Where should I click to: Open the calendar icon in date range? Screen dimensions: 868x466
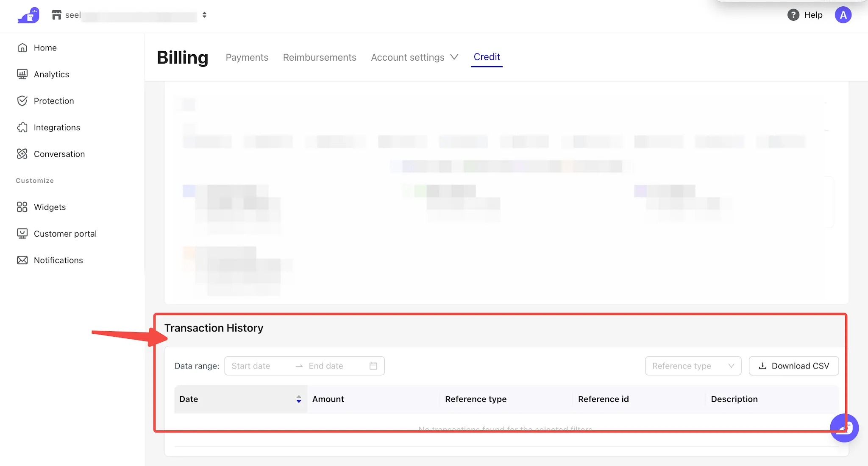coord(373,366)
